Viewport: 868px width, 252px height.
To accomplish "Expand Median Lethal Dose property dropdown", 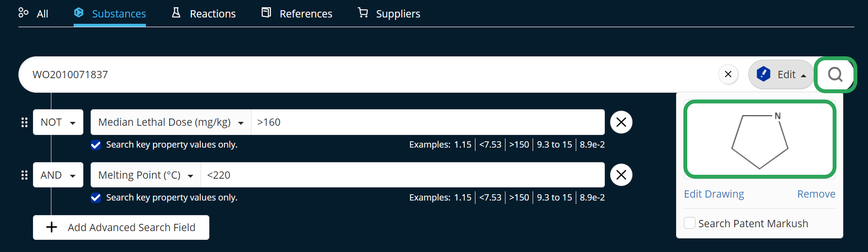I will coord(171,122).
